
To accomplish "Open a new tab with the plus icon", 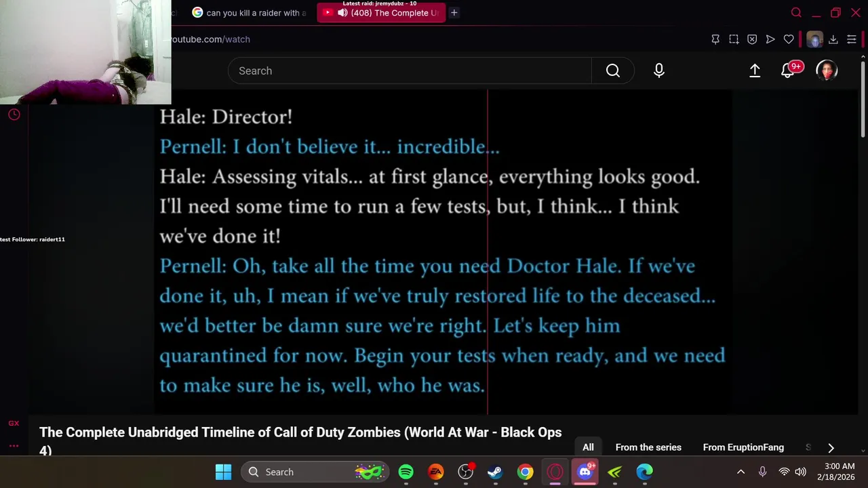I will (x=454, y=13).
